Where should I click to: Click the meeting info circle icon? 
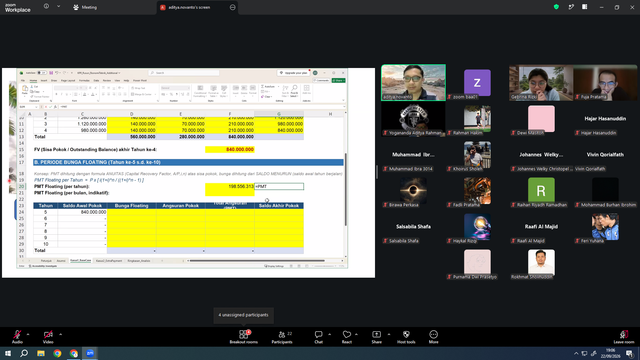click(x=46, y=7)
